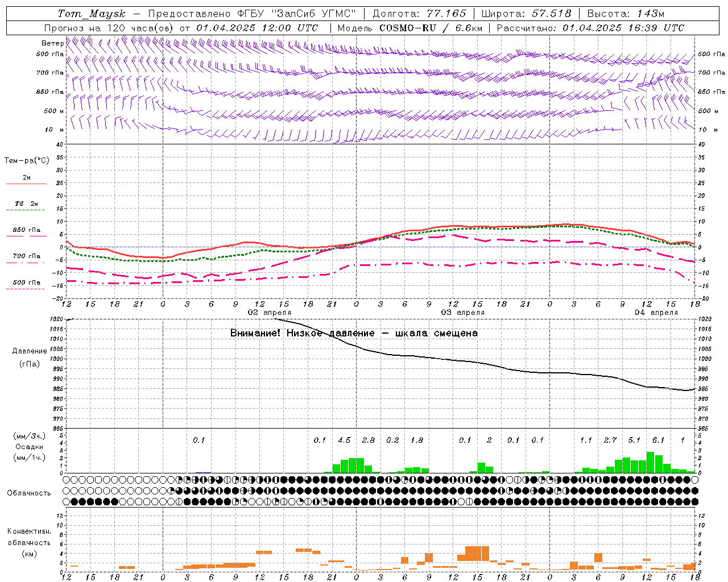The height and width of the screenshot is (582, 728).
Task: Click the 4.5 precipitation total
Action: pyautogui.click(x=344, y=440)
